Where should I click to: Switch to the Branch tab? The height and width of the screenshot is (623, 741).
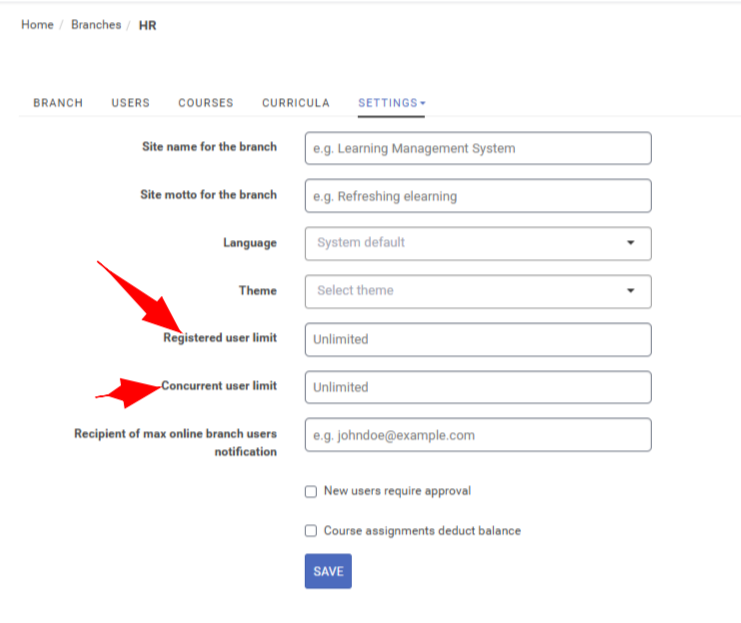58,103
